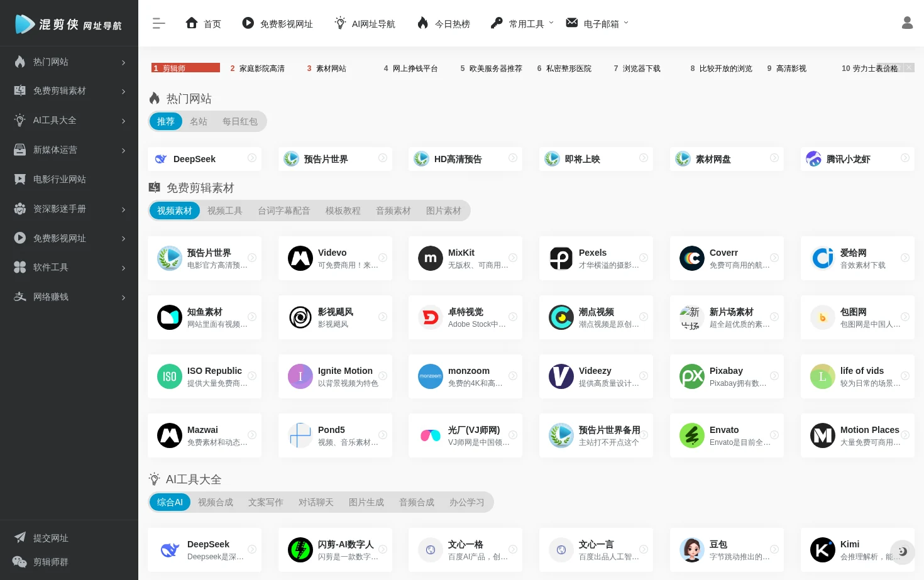Expand 软件工具 sidebar section
The image size is (924, 580).
(123, 268)
